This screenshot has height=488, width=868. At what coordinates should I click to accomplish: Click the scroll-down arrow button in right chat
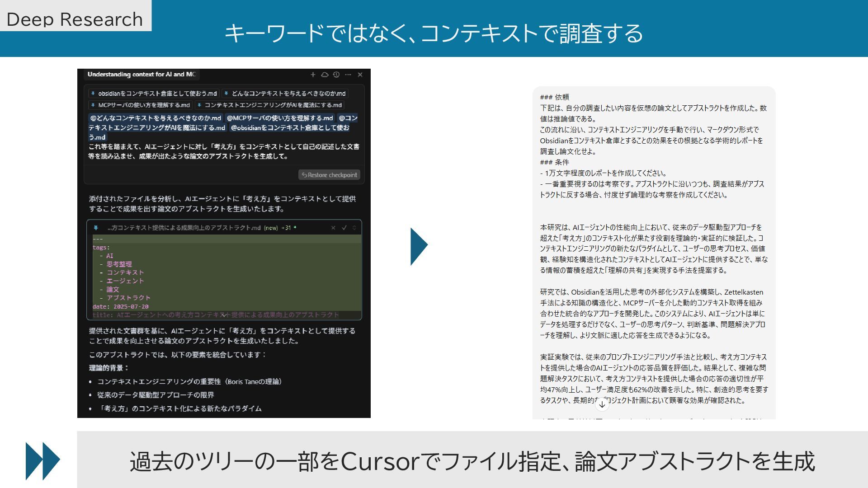click(602, 404)
